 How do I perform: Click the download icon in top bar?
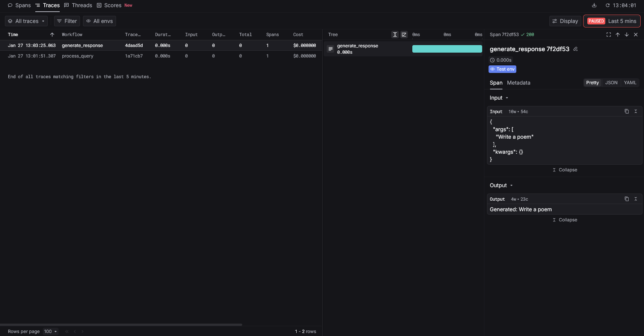(x=594, y=5)
